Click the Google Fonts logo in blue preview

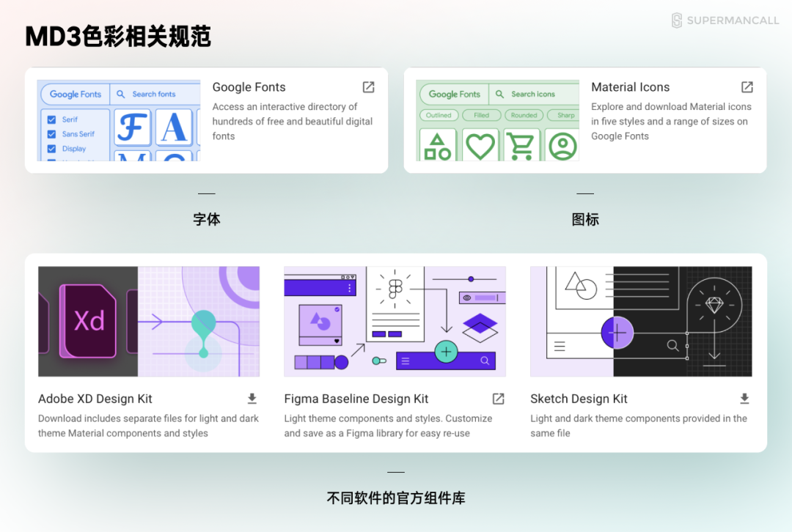[76, 95]
